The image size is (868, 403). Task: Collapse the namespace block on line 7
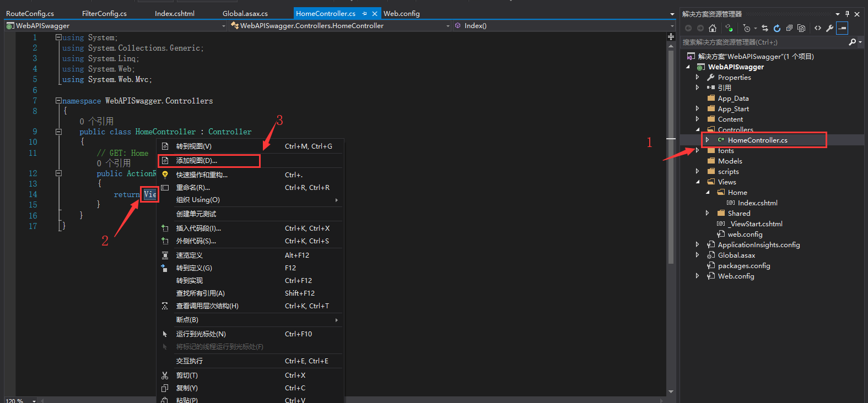(x=58, y=101)
